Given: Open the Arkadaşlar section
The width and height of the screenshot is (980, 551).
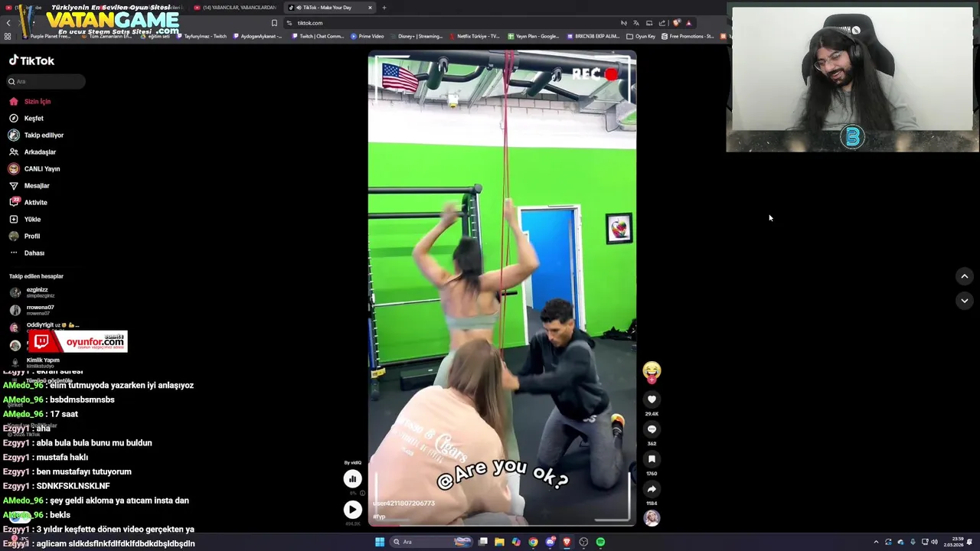Looking at the screenshot, I should click(32, 152).
